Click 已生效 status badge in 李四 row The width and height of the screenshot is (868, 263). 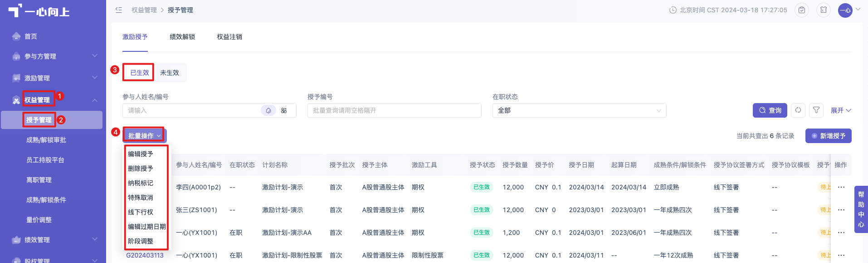click(x=482, y=187)
